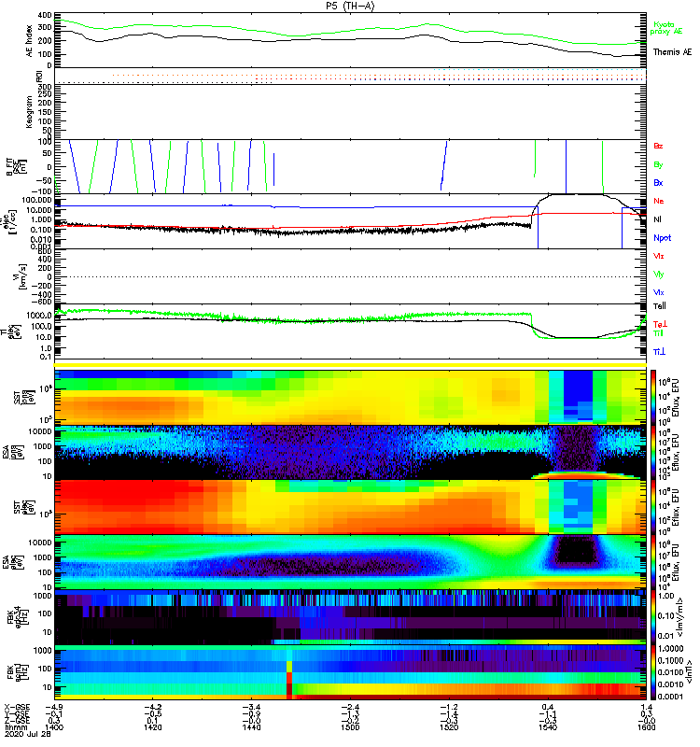Click the date label "2020 Jul 28"
This screenshot has width=700, height=747.
pos(28,734)
